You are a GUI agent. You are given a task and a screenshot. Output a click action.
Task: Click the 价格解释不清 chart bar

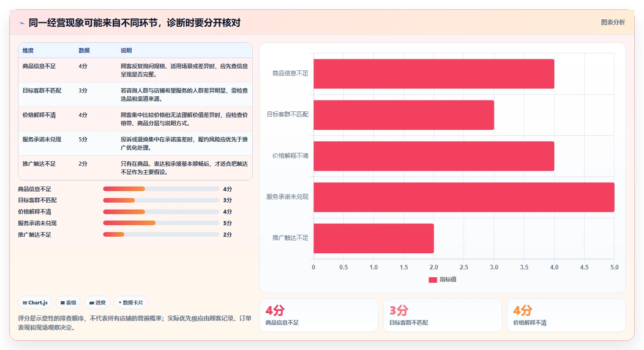coord(434,156)
